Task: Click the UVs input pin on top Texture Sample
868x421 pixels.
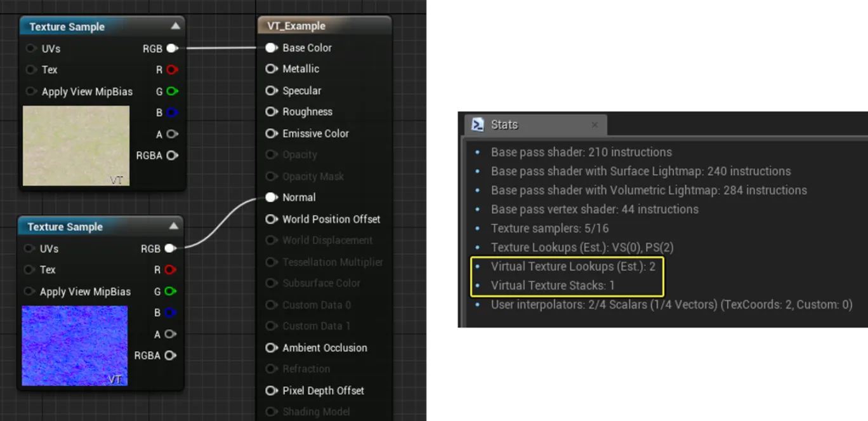Action: coord(31,48)
